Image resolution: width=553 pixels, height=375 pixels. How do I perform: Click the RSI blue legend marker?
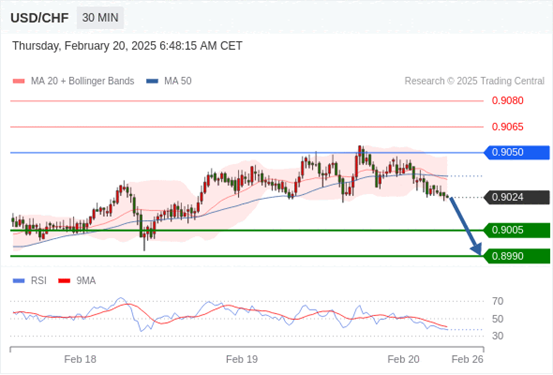point(19,281)
